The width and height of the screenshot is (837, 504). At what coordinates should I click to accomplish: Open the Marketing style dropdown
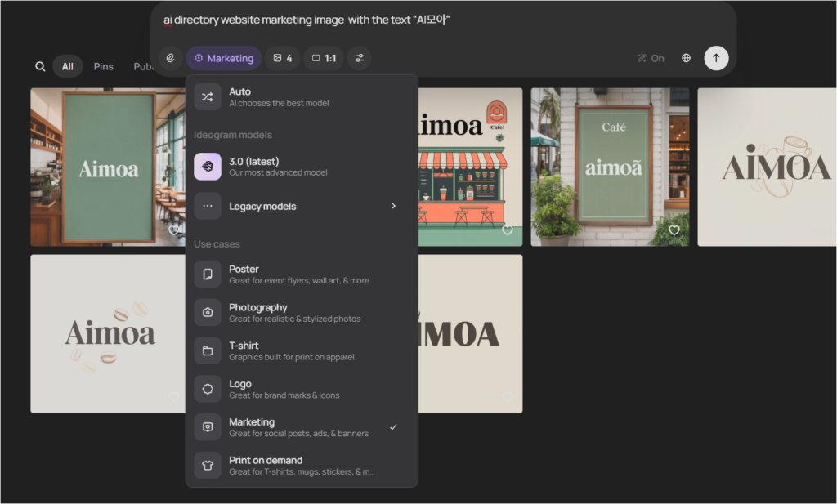tap(223, 58)
